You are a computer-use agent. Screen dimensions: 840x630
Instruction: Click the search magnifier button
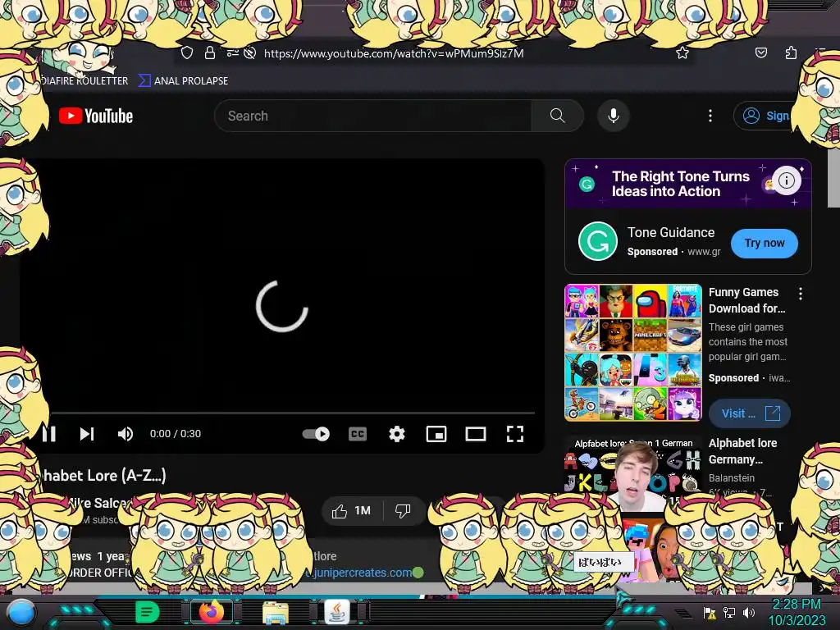pyautogui.click(x=557, y=116)
